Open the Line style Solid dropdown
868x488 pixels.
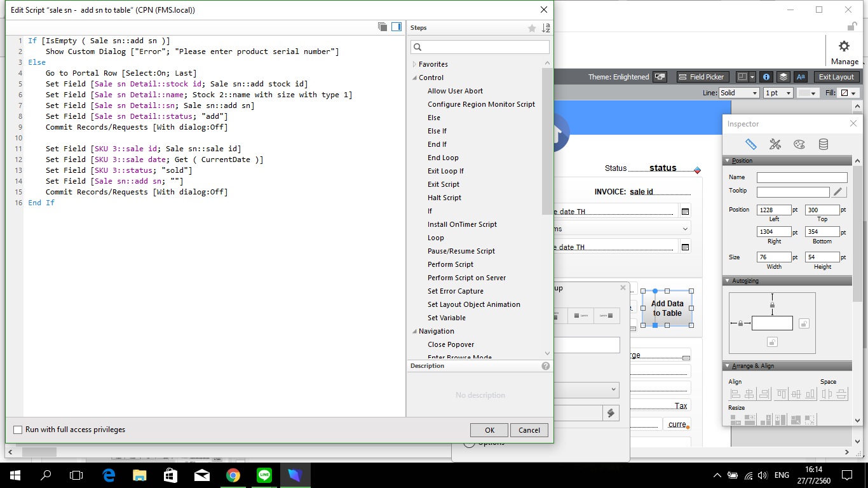pyautogui.click(x=739, y=93)
